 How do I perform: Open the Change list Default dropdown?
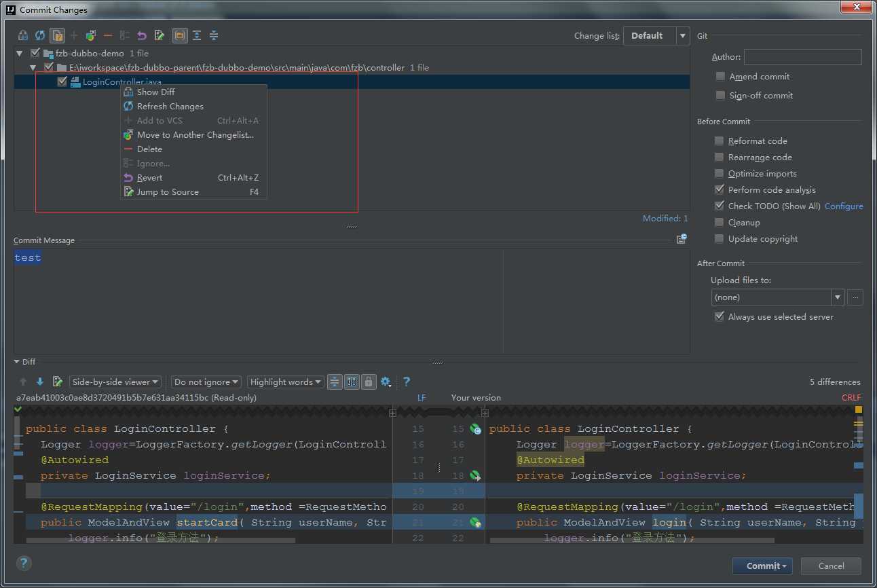point(656,36)
